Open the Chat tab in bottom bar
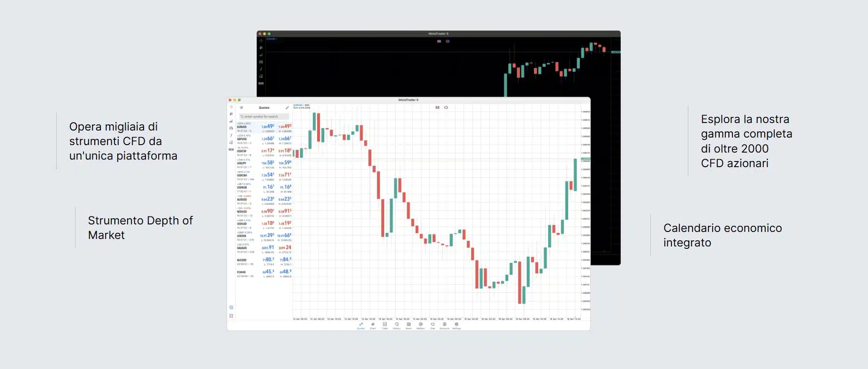868x369 pixels. point(433,326)
